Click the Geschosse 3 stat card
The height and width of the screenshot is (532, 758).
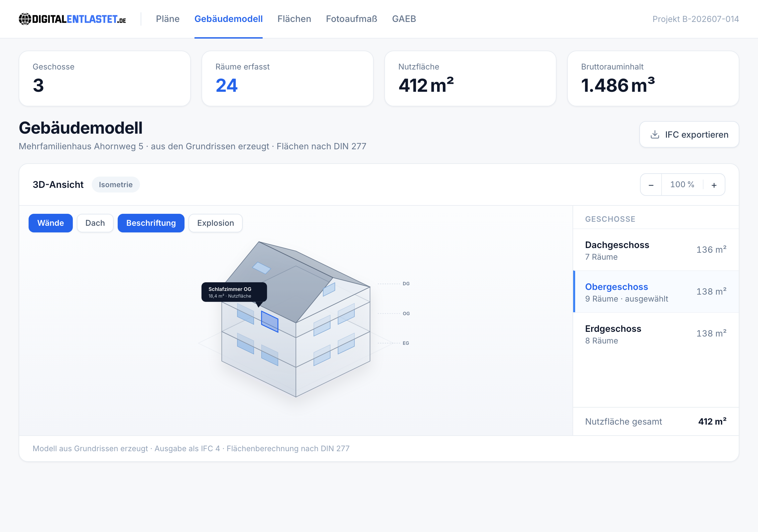105,78
